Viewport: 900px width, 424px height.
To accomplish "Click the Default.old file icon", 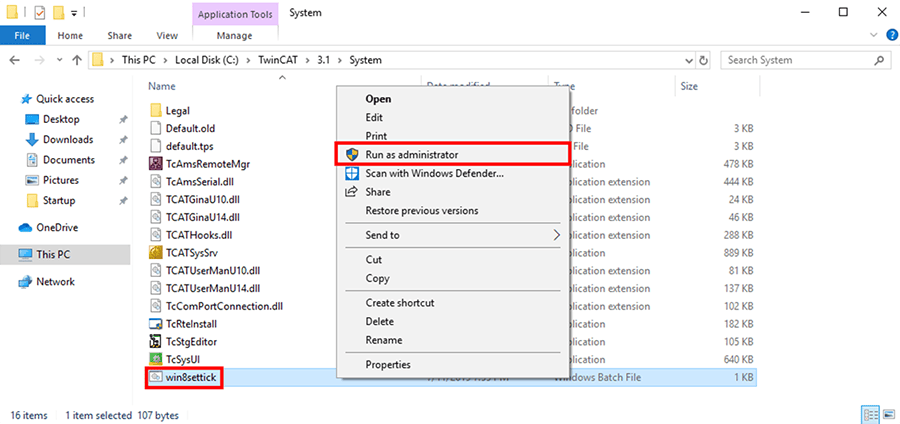I will (156, 129).
